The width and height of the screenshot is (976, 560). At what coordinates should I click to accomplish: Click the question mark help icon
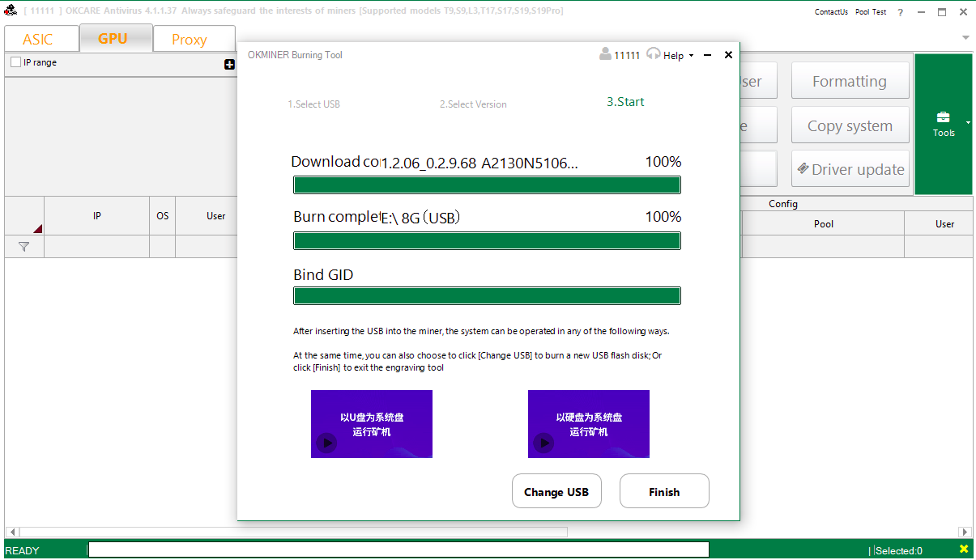pos(900,12)
